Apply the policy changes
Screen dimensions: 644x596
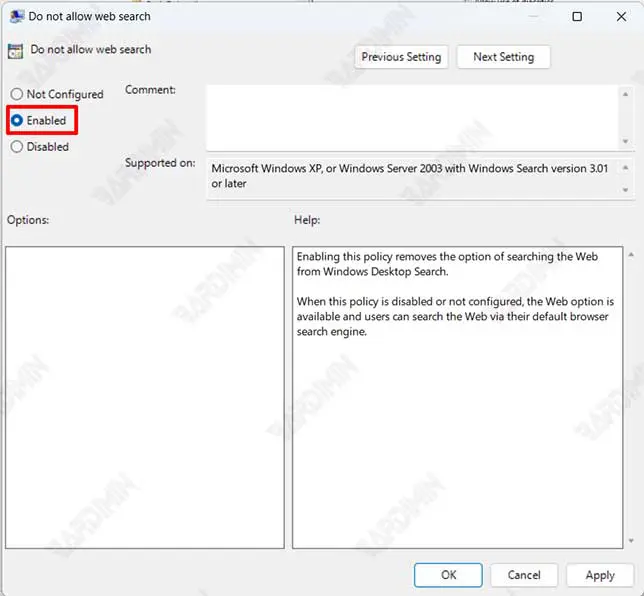click(600, 575)
